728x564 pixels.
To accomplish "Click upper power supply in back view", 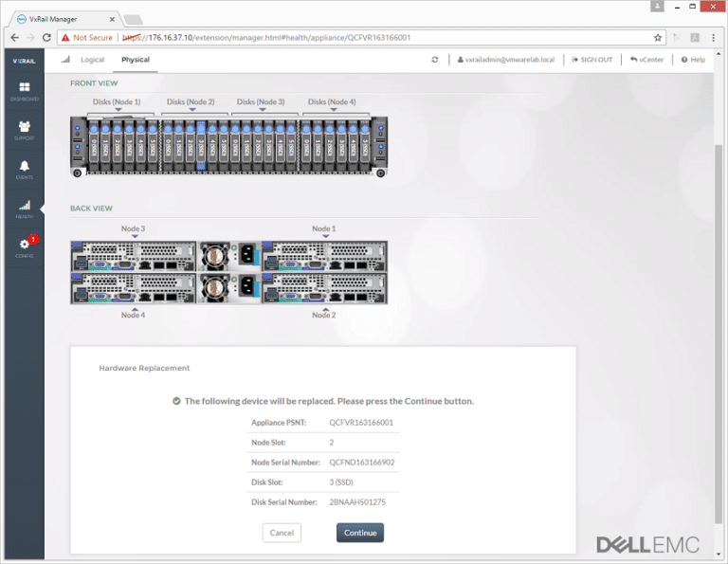I will tap(229, 256).
